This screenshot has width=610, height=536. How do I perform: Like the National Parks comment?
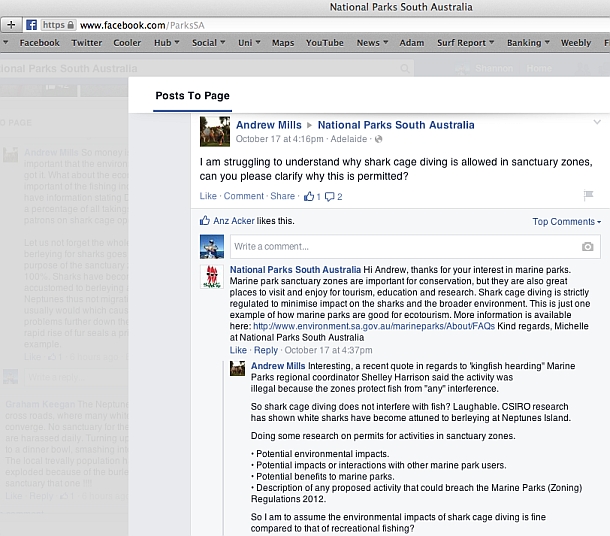pos(238,350)
